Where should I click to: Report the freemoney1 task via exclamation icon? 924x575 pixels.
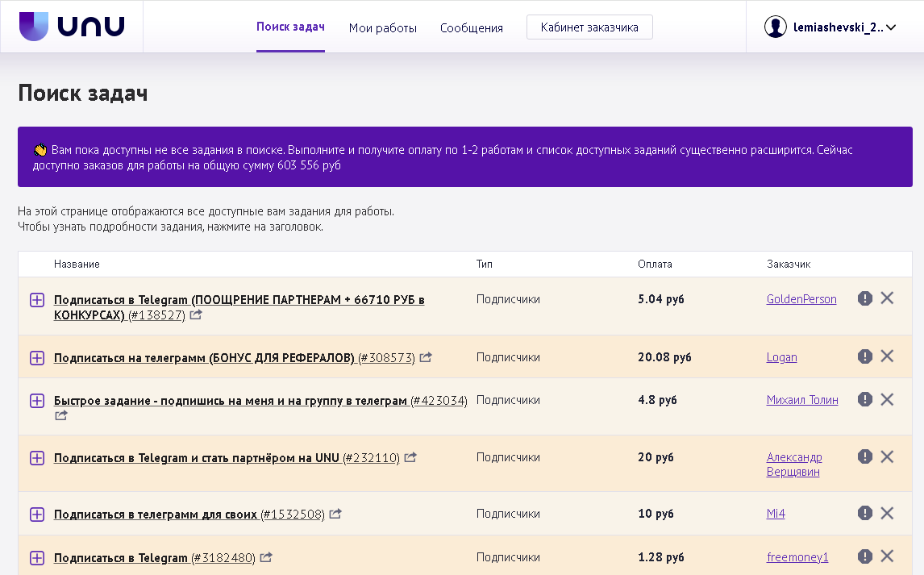click(864, 556)
